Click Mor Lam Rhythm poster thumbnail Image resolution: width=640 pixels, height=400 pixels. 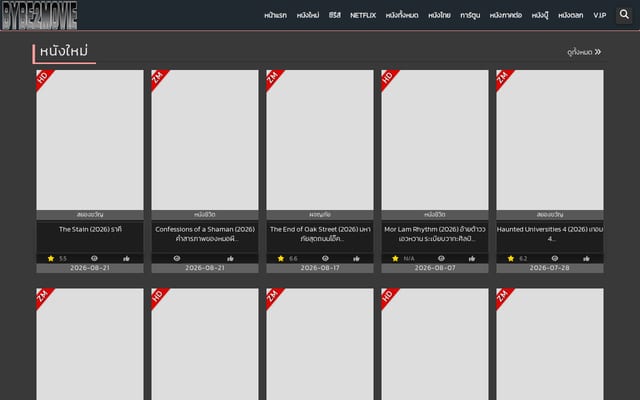click(x=435, y=140)
